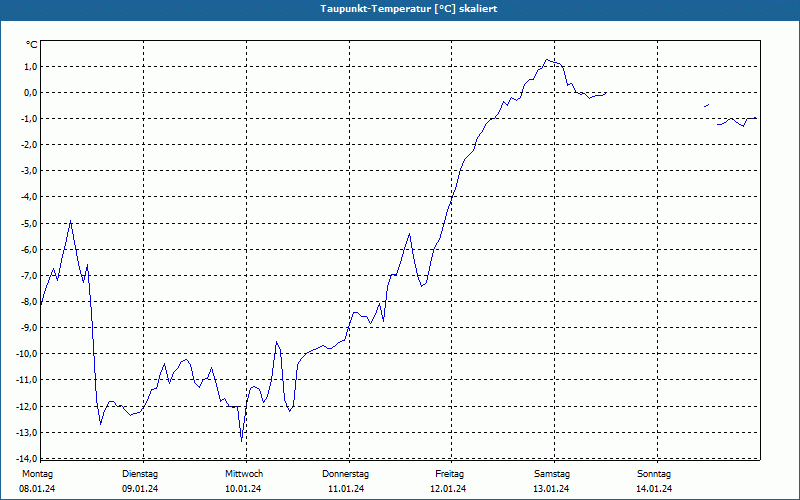Click the -2,0 y-axis label
Screen dimensions: 800x500
point(28,144)
